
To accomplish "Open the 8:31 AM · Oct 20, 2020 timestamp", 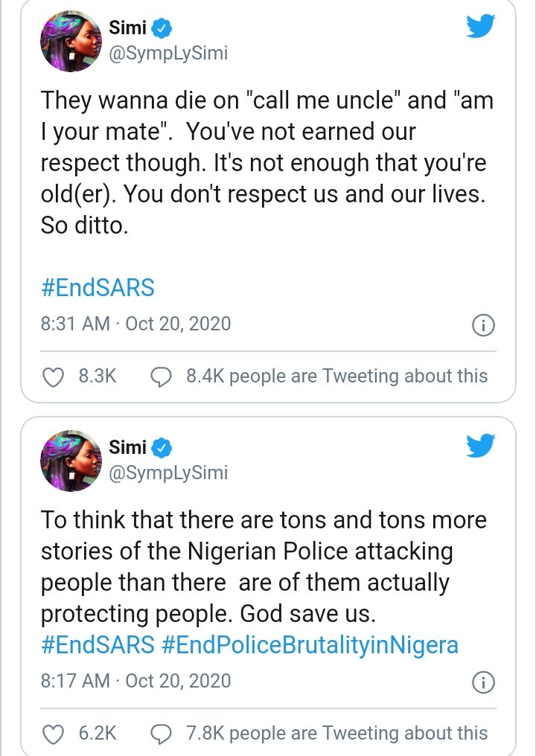I will click(135, 324).
